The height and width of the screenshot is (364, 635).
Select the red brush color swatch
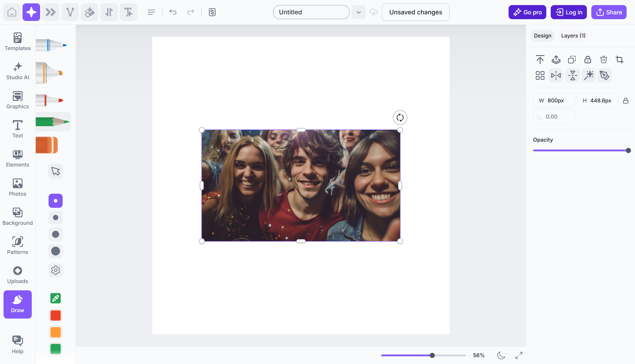pos(56,315)
